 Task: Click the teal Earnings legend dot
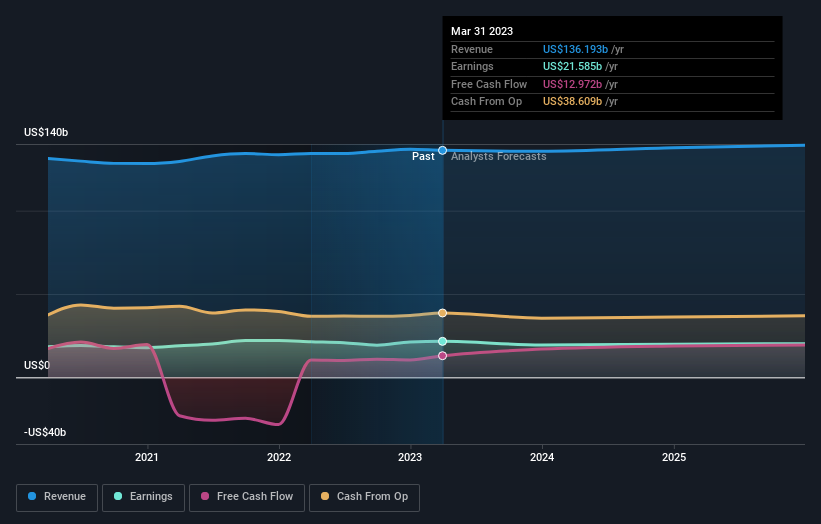(118, 496)
